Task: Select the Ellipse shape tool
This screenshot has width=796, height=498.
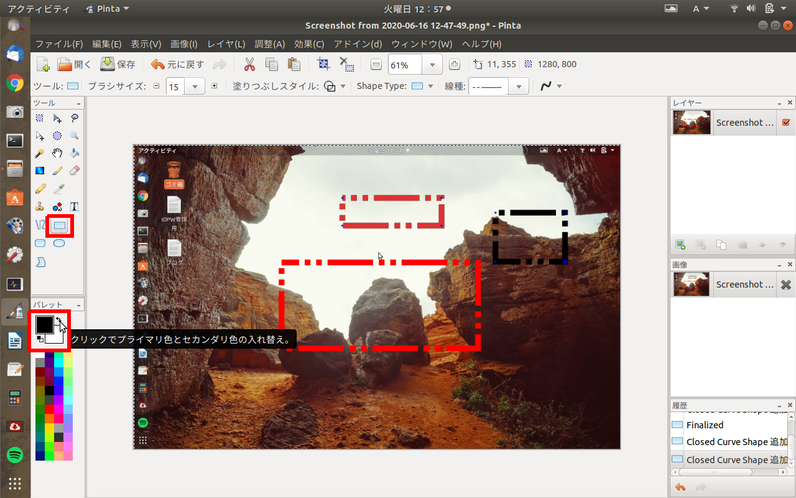Action: (x=59, y=244)
